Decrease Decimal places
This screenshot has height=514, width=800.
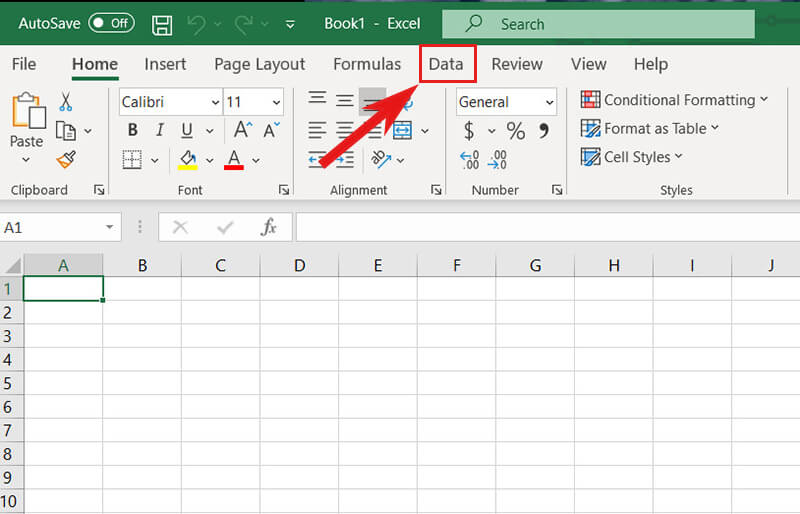tap(497, 160)
